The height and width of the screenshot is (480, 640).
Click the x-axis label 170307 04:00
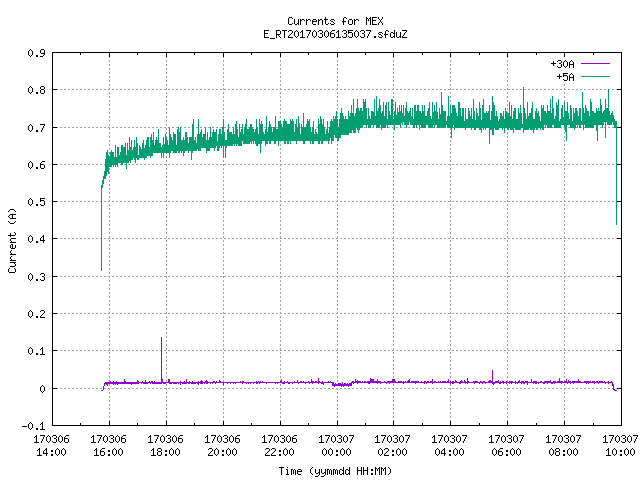(449, 446)
